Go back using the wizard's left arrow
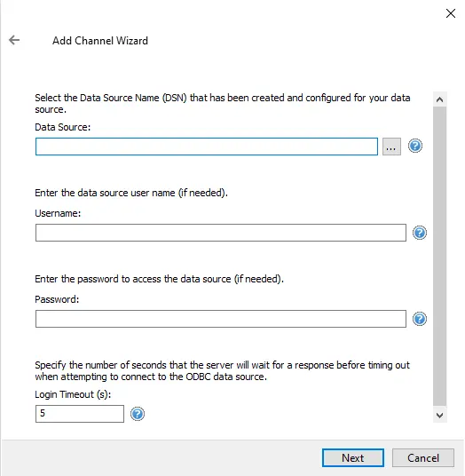Screen dimensions: 465x476 coord(14,40)
